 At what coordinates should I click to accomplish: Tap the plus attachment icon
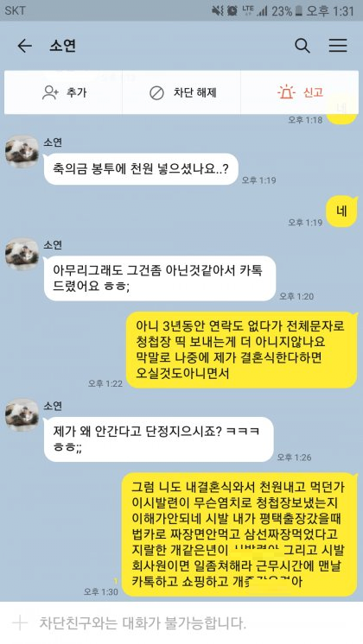coord(19,623)
